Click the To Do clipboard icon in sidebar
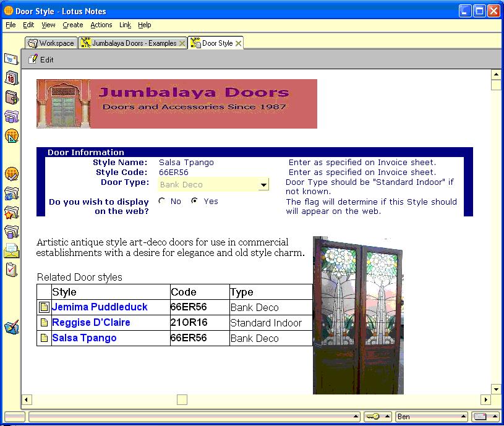The width and height of the screenshot is (504, 426). (11, 270)
